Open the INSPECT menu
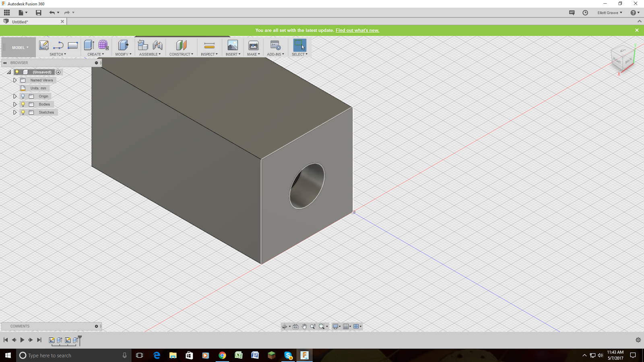The height and width of the screenshot is (362, 644). 209,54
